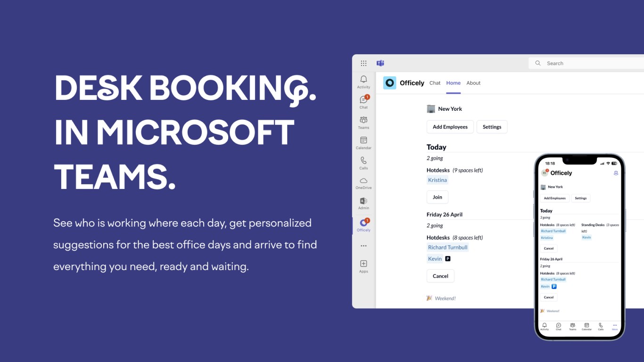The width and height of the screenshot is (644, 362).
Task: Click the parking icon beside Kevin on desktop
Action: tap(448, 259)
